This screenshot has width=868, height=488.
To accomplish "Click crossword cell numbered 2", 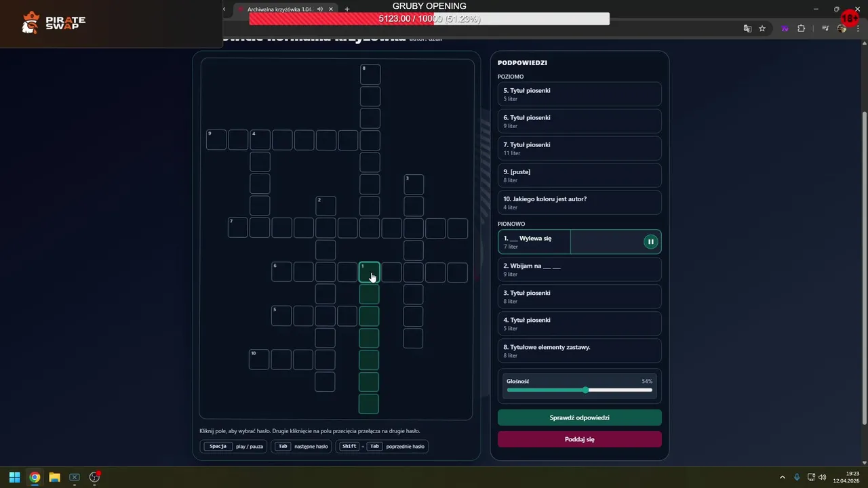I will click(x=325, y=206).
